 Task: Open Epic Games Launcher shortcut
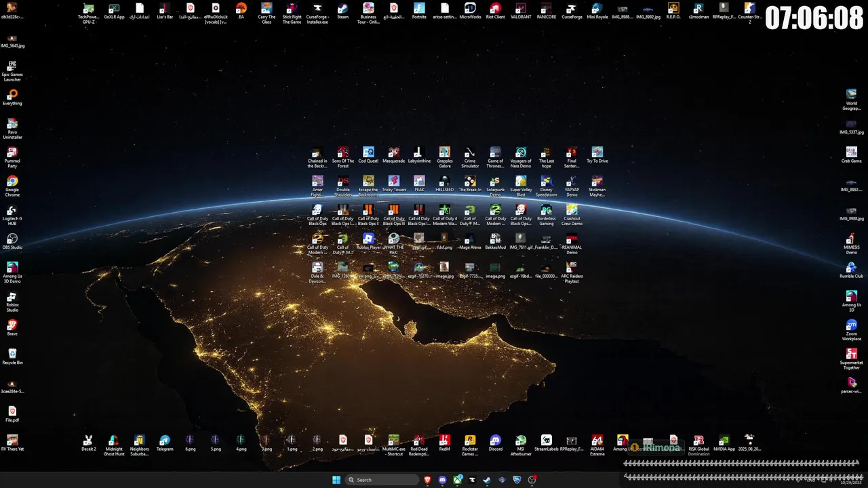(12, 70)
